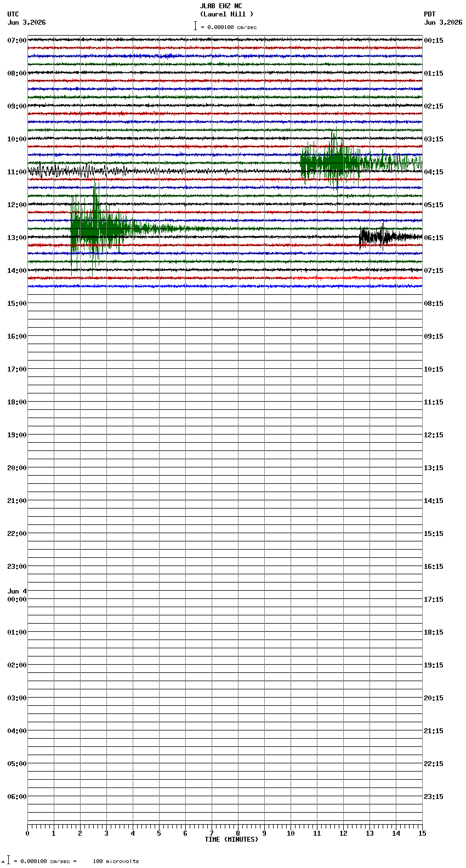Viewport: 466px width, 868px height.
Task: Click the 18:00 UTC time label
Action: coord(17,402)
